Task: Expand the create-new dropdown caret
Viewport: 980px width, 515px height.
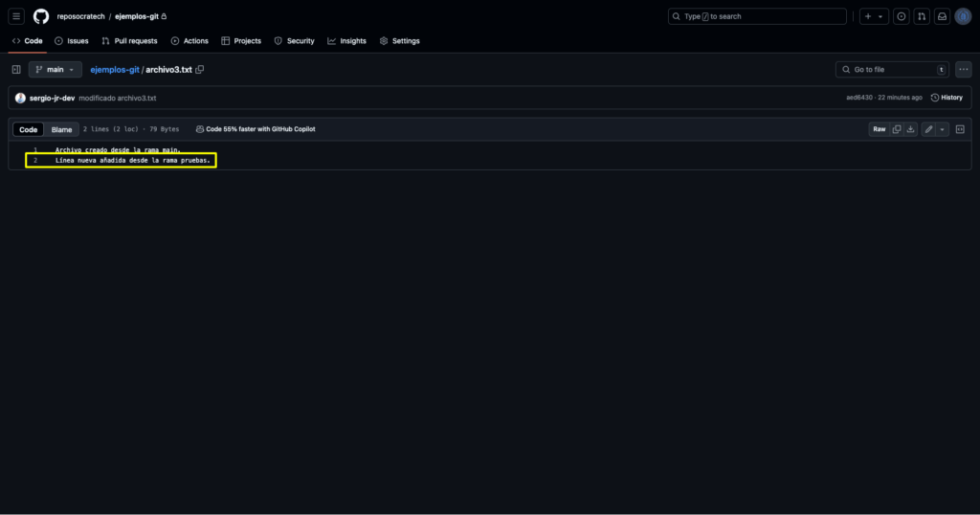Action: 880,16
